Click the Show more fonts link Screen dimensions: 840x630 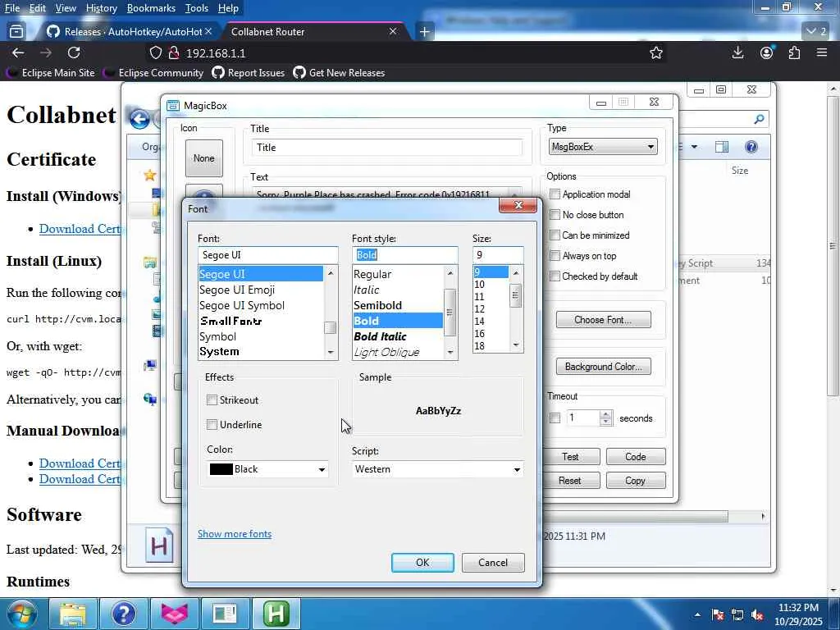pyautogui.click(x=235, y=533)
